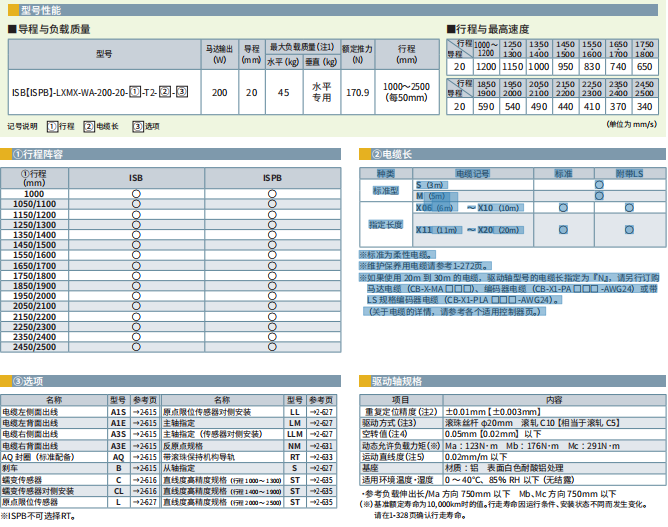Click the note ※ISPB不可选择RT。
Screen dimensions: 668x527
pos(39,516)
